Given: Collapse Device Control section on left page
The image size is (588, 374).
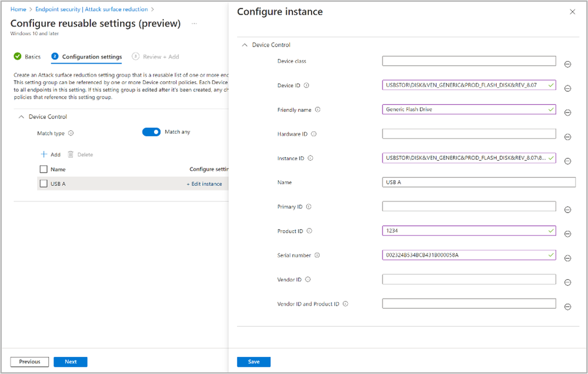Looking at the screenshot, I should click(21, 117).
